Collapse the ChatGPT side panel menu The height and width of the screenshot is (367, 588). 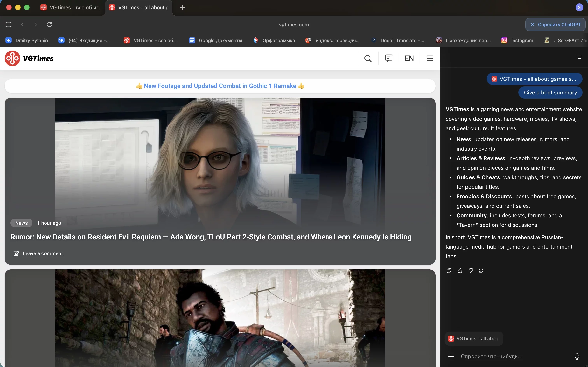pyautogui.click(x=579, y=57)
